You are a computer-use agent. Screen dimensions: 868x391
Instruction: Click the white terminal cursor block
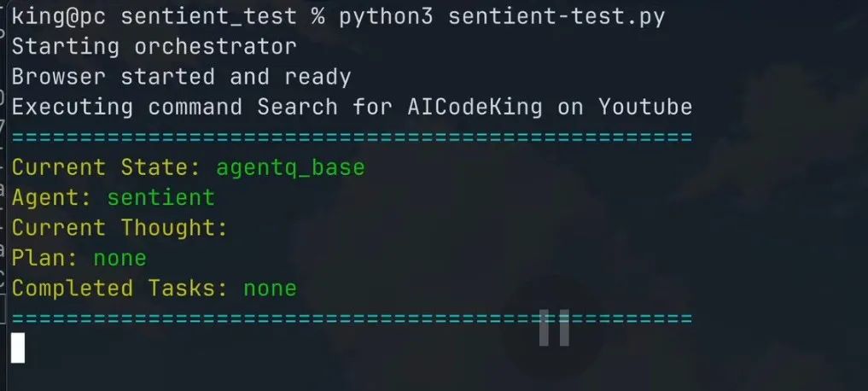pos(18,347)
